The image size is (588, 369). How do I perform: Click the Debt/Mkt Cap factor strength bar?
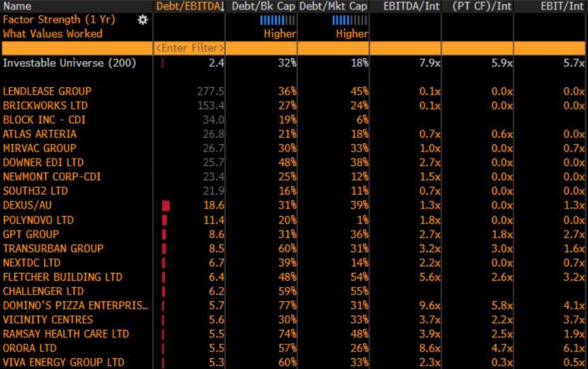350,20
